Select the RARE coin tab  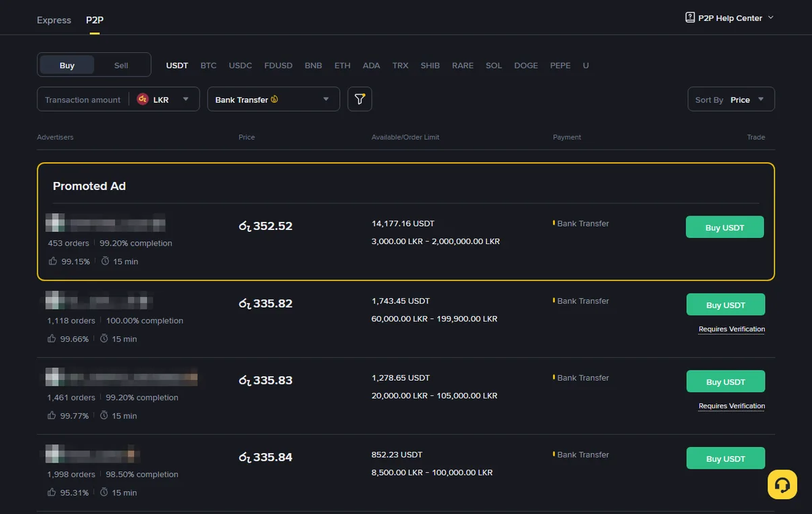pyautogui.click(x=463, y=66)
